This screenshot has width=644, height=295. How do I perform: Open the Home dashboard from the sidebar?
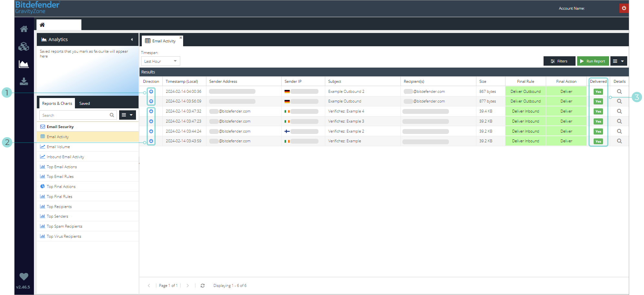(x=24, y=29)
